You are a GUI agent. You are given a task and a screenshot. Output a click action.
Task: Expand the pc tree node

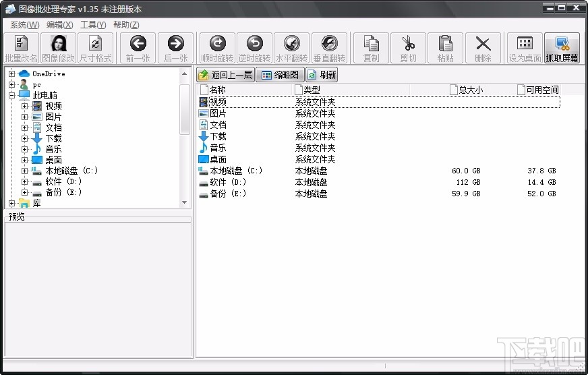click(x=11, y=85)
